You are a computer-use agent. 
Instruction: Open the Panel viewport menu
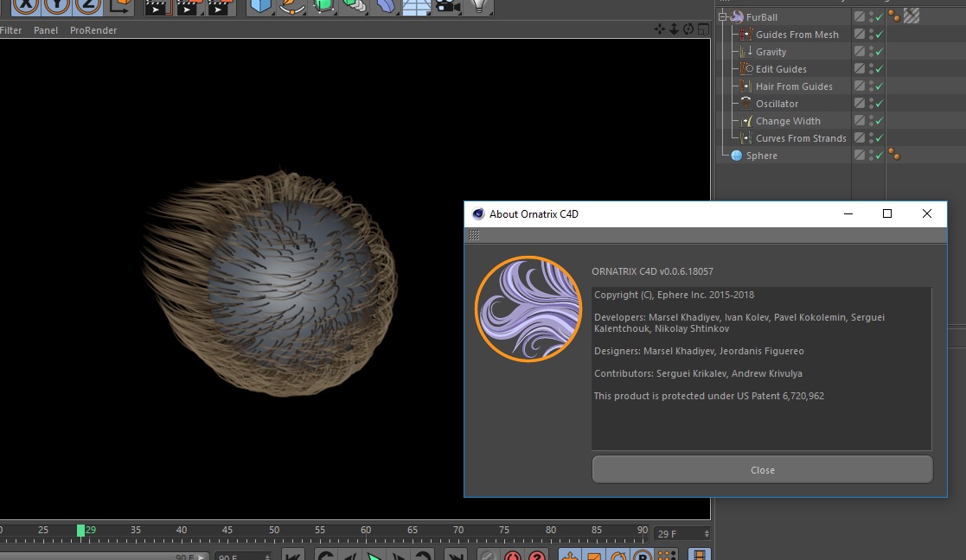(x=46, y=30)
